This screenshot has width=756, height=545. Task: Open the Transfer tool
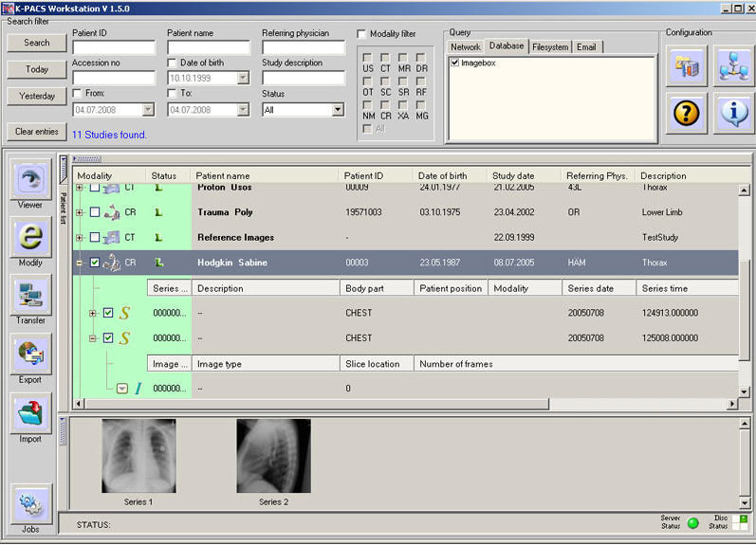(x=30, y=296)
